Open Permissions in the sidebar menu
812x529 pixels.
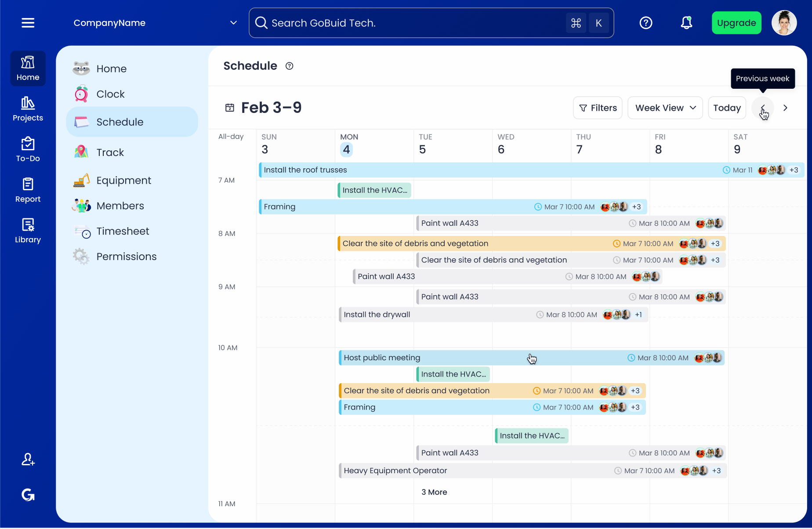(x=126, y=257)
